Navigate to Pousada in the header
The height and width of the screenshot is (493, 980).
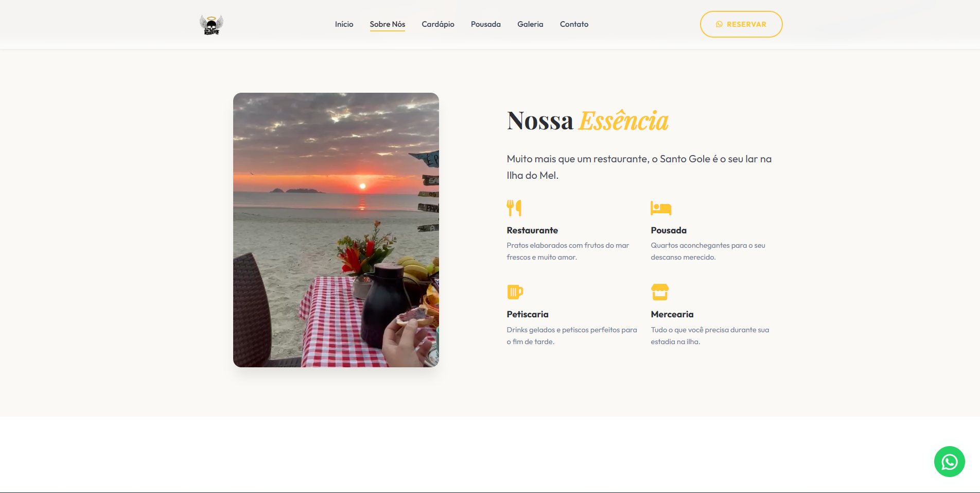point(485,24)
